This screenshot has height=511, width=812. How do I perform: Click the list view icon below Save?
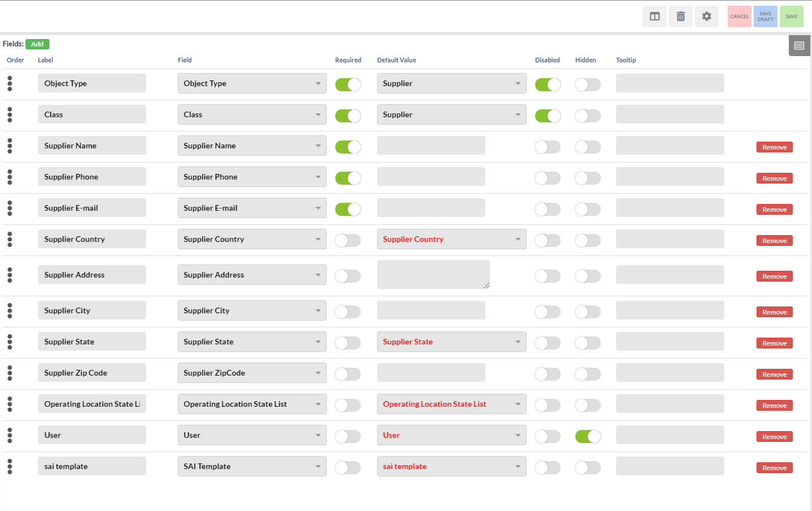click(x=799, y=45)
